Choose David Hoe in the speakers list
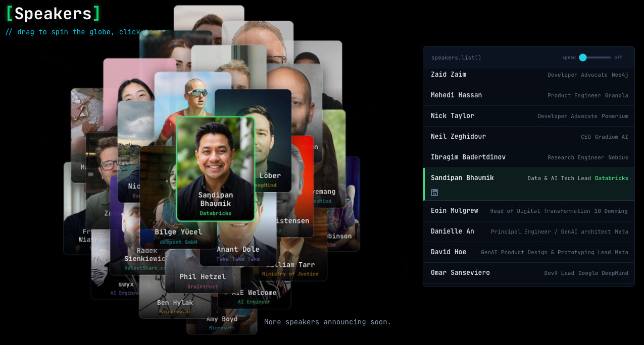Image resolution: width=644 pixels, height=345 pixels. coord(529,252)
